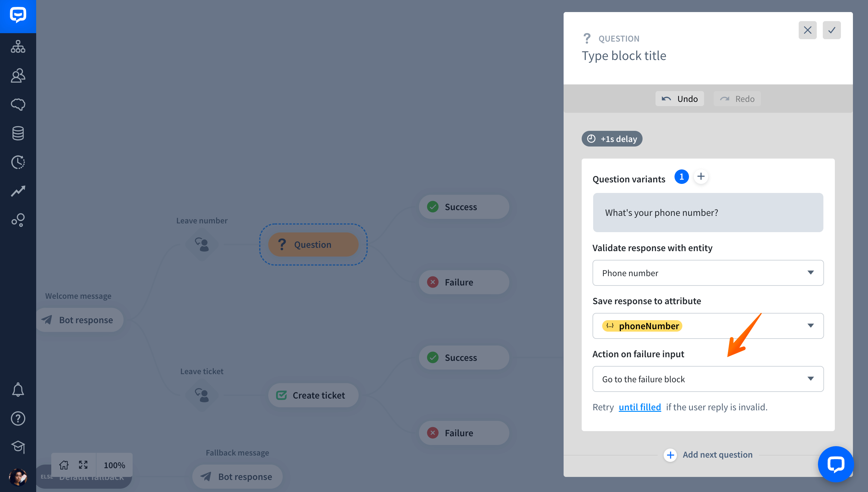Expand Go to the failure block dropdown

(708, 379)
